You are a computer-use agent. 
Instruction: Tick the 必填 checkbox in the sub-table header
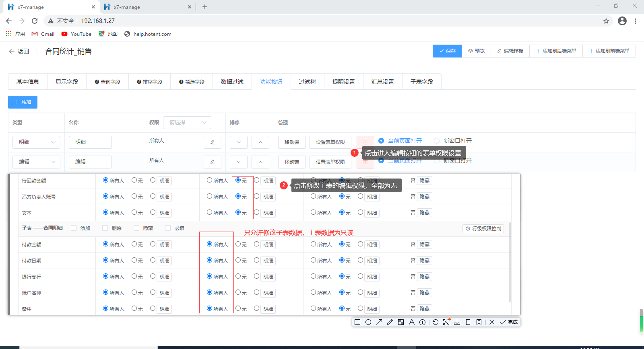168,228
